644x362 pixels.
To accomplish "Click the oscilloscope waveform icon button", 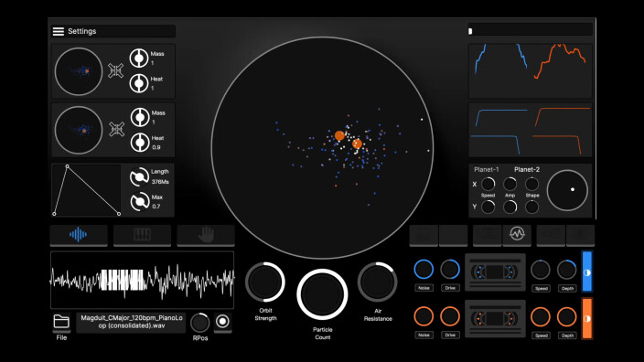I will tap(517, 234).
